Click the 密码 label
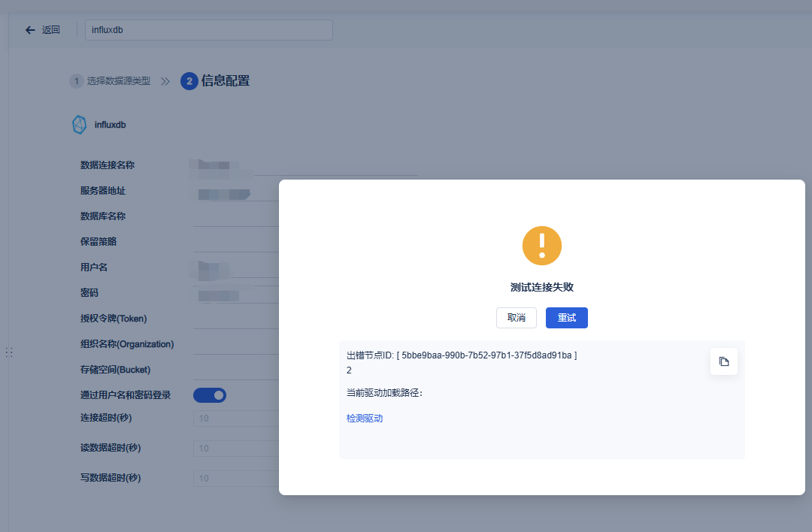The height and width of the screenshot is (532, 812). [x=89, y=293]
